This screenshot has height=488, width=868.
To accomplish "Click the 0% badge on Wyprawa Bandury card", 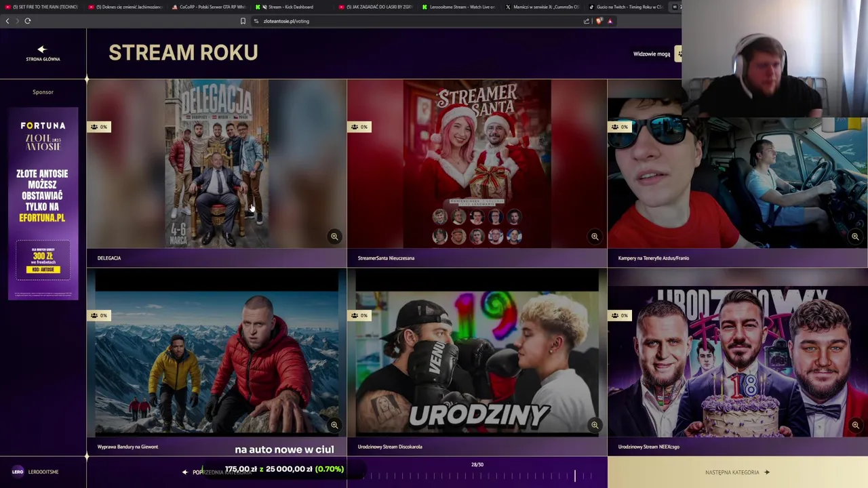I will (x=99, y=315).
